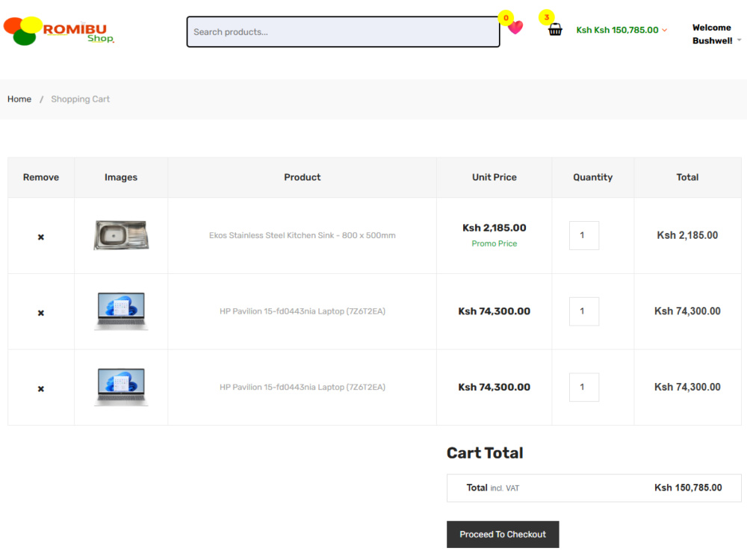Remove the Ekos Kitchen Sink from cart
The width and height of the screenshot is (747, 560).
[x=41, y=237]
